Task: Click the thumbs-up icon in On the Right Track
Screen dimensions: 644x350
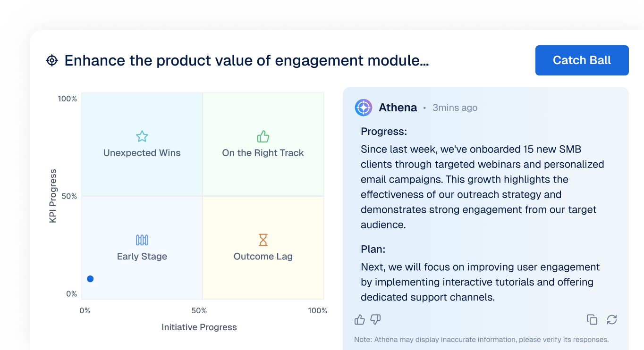Action: [x=263, y=137]
